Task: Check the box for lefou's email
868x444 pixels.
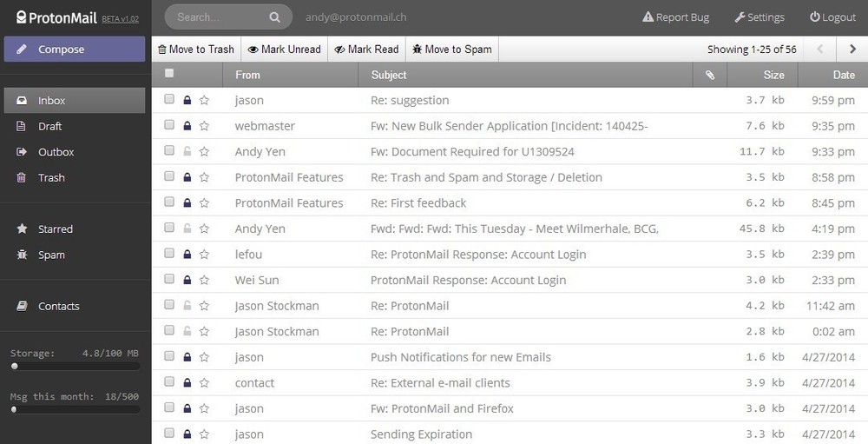Action: (169, 255)
